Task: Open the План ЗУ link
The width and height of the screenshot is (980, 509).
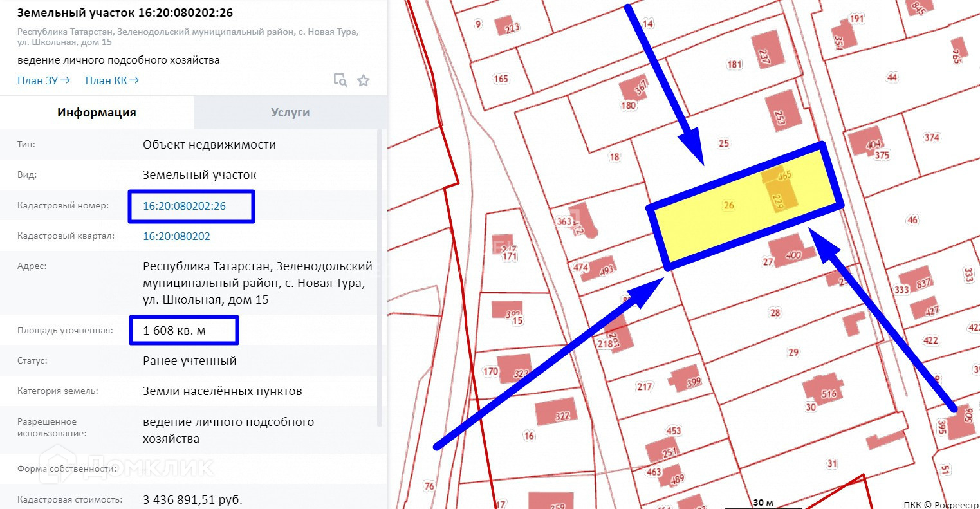Action: (44, 80)
